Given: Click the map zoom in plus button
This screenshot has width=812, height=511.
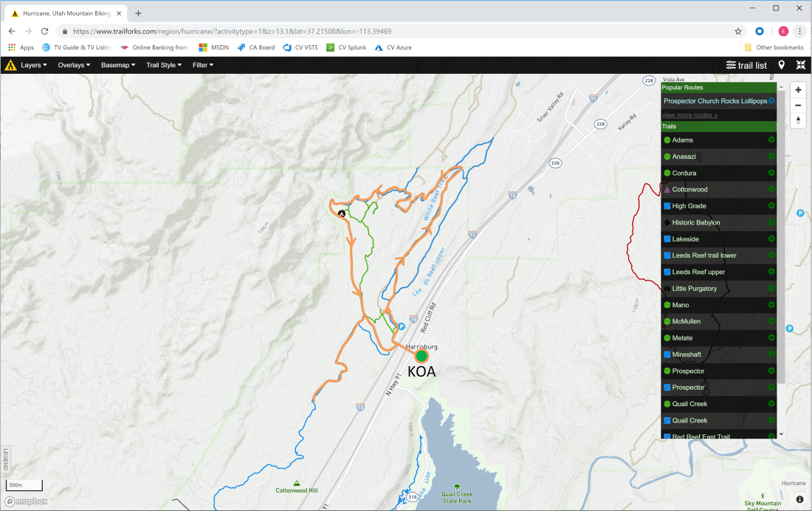Looking at the screenshot, I should pyautogui.click(x=798, y=89).
